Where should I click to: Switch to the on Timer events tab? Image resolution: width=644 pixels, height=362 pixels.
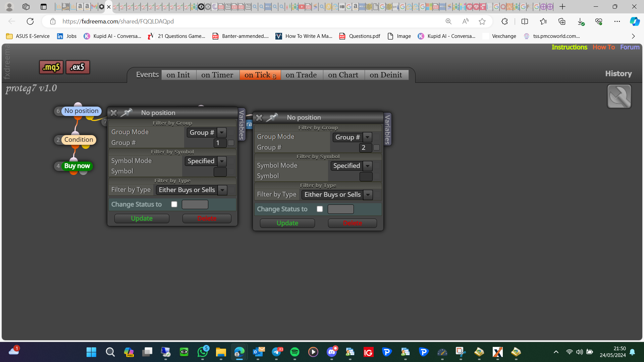(x=217, y=75)
